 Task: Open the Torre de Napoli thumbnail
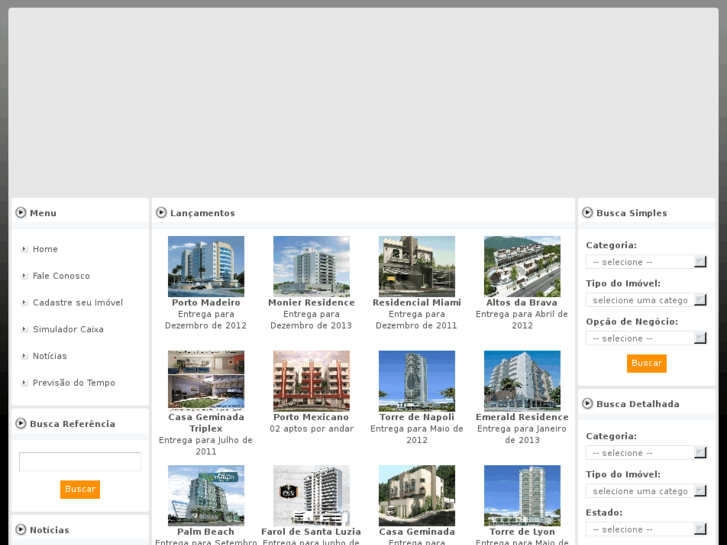416,381
